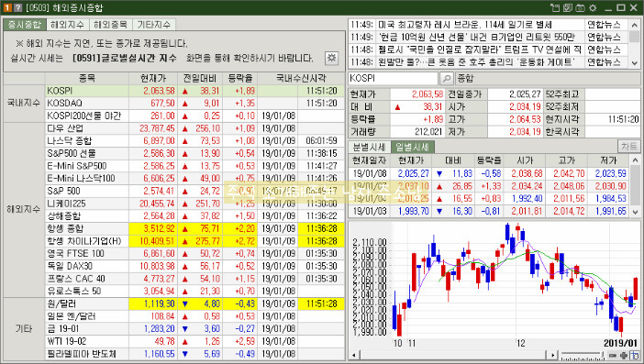The image size is (644, 364).
Task: Open the 트럼프 TV 연설 news headline
Action: [x=479, y=50]
